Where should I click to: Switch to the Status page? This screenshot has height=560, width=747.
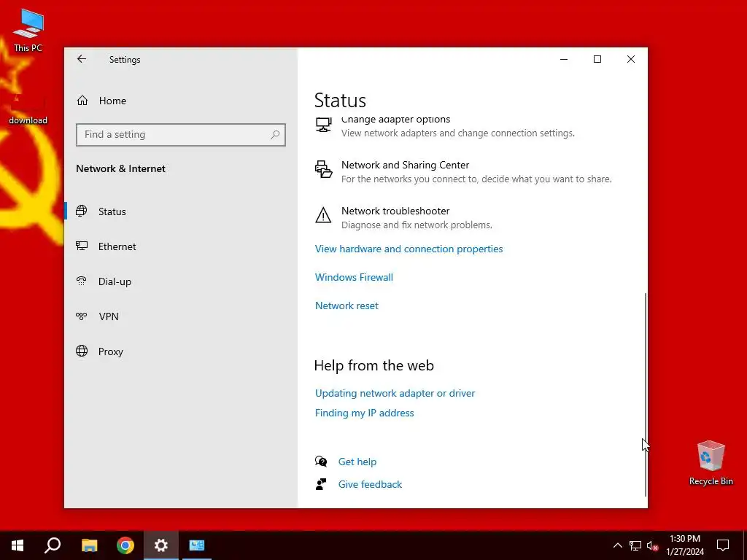(112, 211)
